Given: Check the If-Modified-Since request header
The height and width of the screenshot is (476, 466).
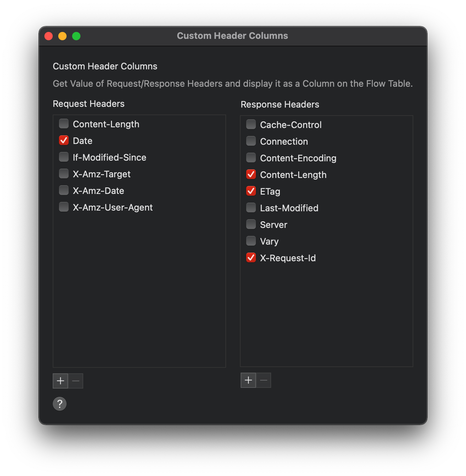Looking at the screenshot, I should tap(63, 157).
